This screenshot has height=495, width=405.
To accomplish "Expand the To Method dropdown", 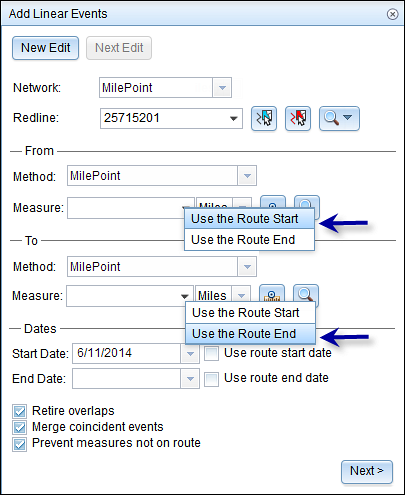I will pos(247,267).
